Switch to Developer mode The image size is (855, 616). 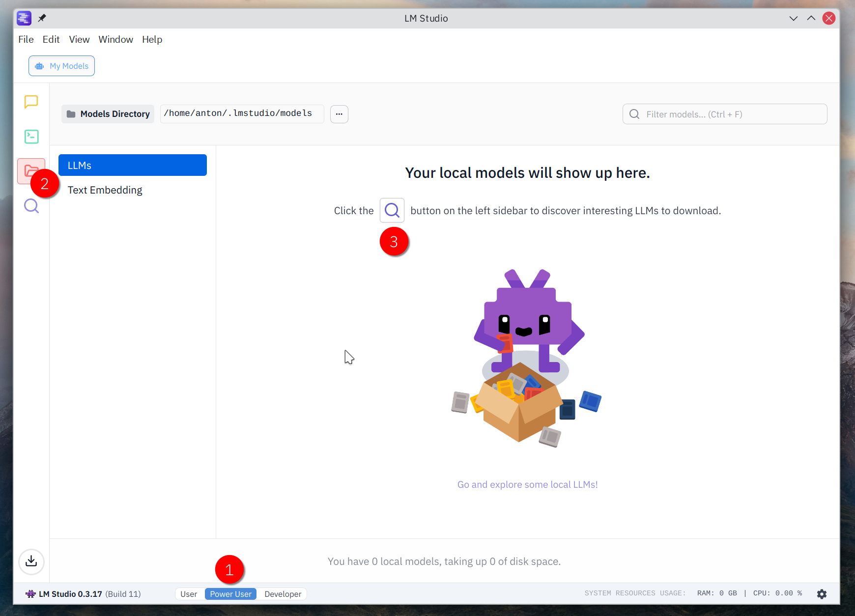pos(283,594)
